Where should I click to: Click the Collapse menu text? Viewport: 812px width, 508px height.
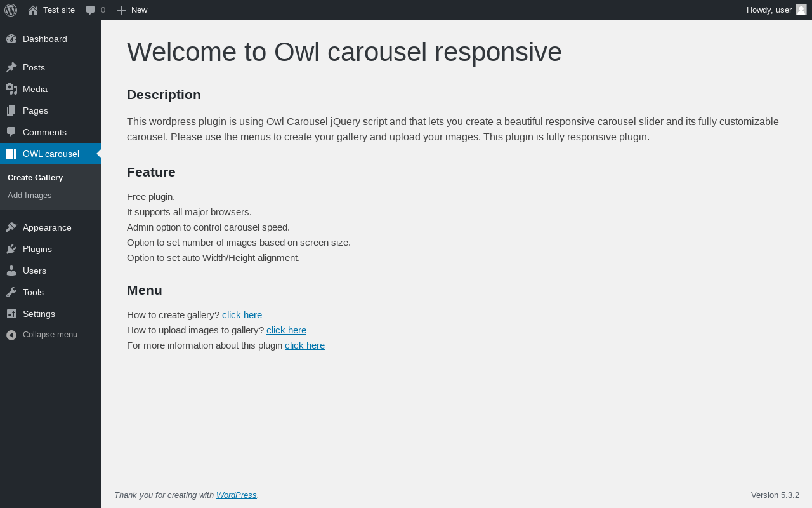click(x=50, y=335)
